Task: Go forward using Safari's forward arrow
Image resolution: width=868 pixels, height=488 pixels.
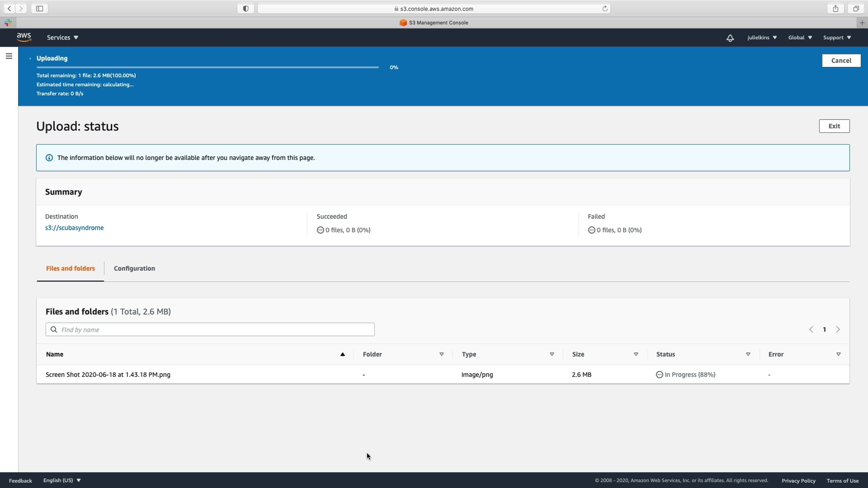Action: [21, 8]
